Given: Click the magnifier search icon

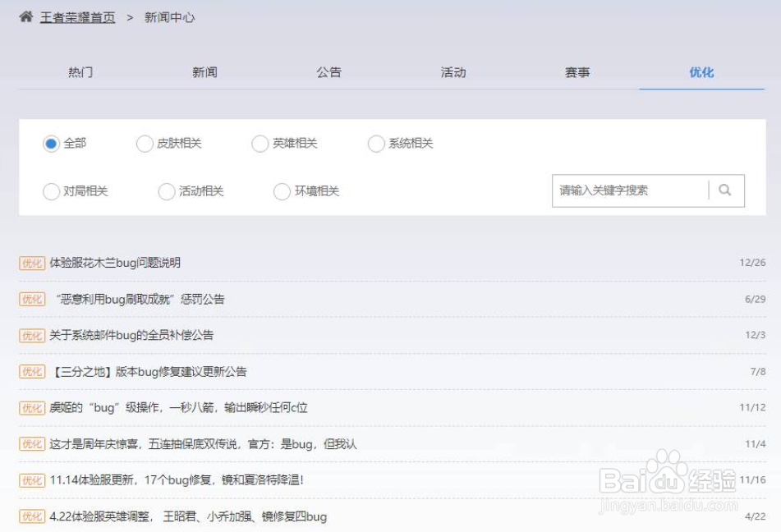Looking at the screenshot, I should pyautogui.click(x=725, y=190).
